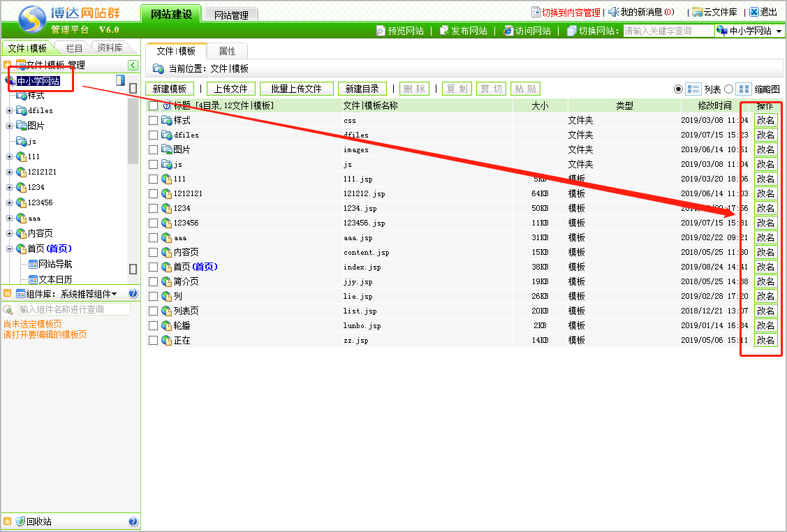The image size is (787, 532).
Task: Select the thumbnail view radio button
Action: 729,89
